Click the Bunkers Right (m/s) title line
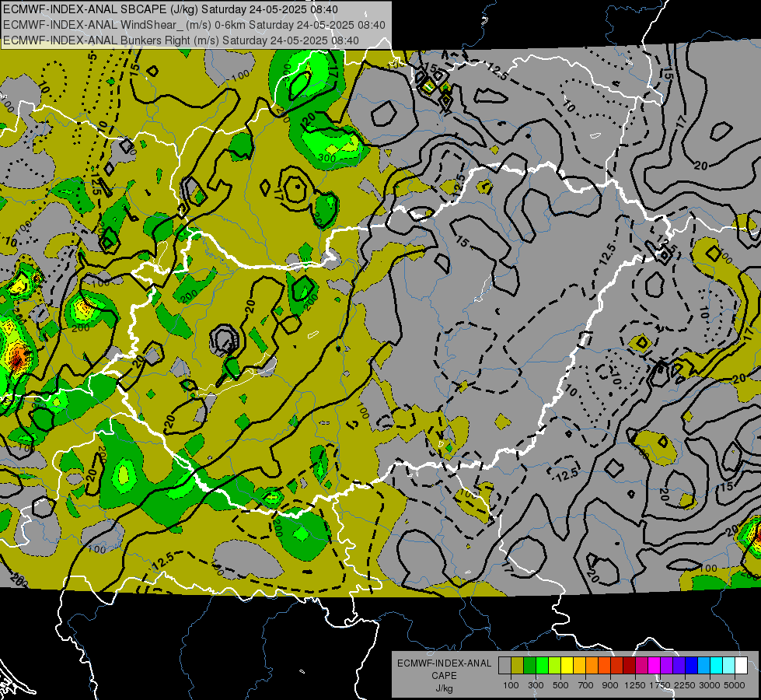 point(181,40)
